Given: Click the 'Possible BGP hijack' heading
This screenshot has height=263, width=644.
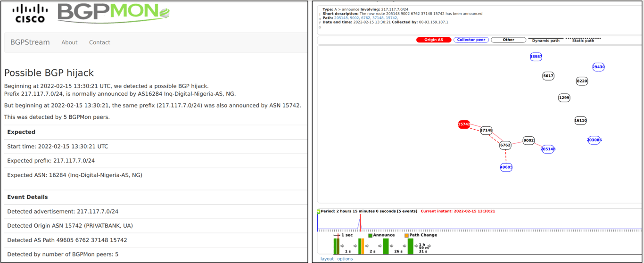Looking at the screenshot, I should (49, 73).
